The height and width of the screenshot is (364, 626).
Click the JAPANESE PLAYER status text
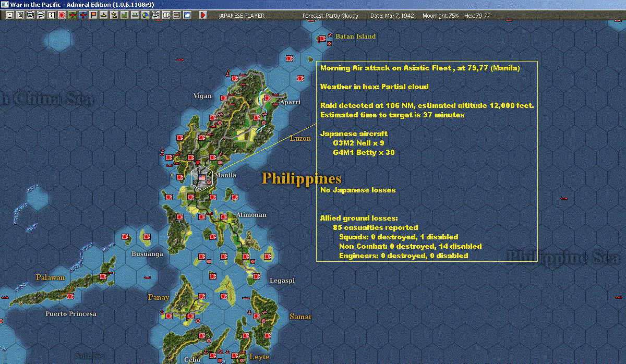[242, 16]
